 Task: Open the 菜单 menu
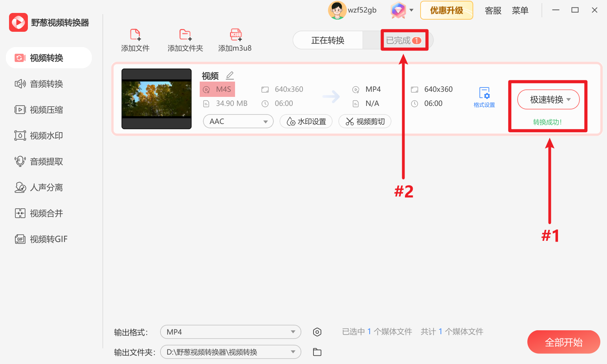point(520,11)
